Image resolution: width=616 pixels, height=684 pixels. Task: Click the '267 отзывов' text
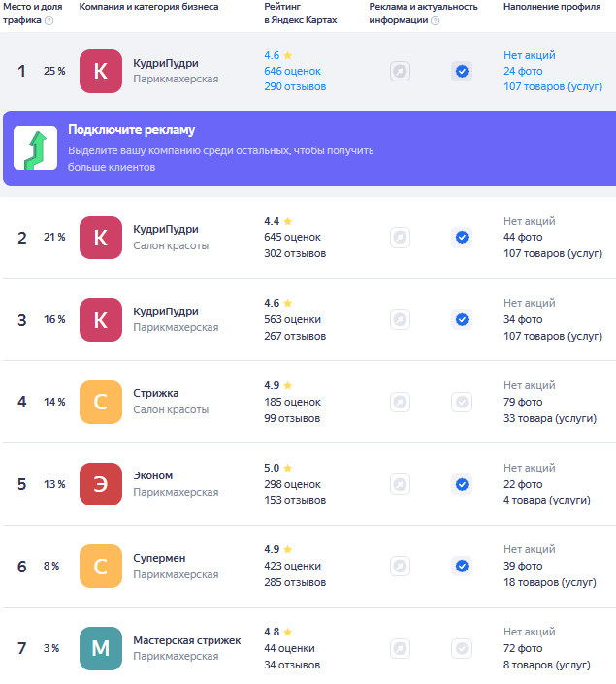click(x=295, y=336)
